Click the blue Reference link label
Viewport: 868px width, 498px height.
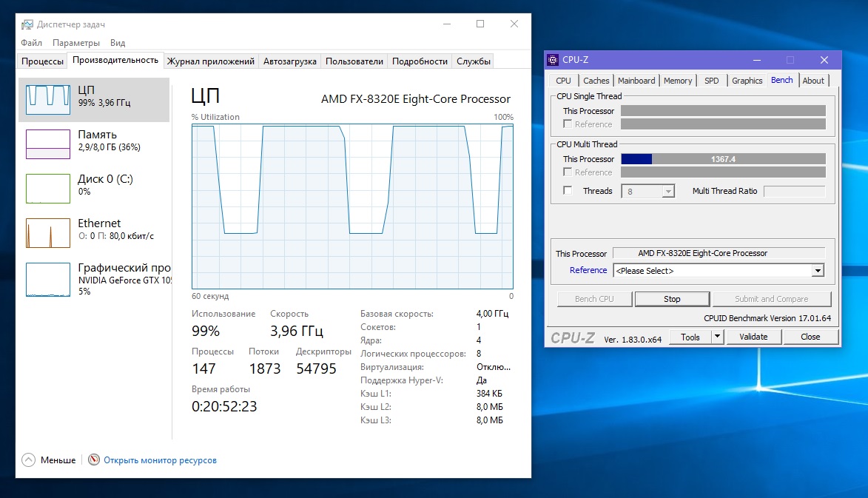(588, 270)
